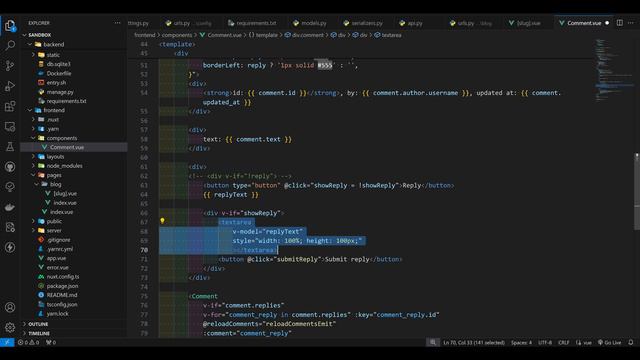Image resolution: width=640 pixels, height=360 pixels.
Task: Open the Thunder Client lightning icon
Action: click(x=10, y=247)
